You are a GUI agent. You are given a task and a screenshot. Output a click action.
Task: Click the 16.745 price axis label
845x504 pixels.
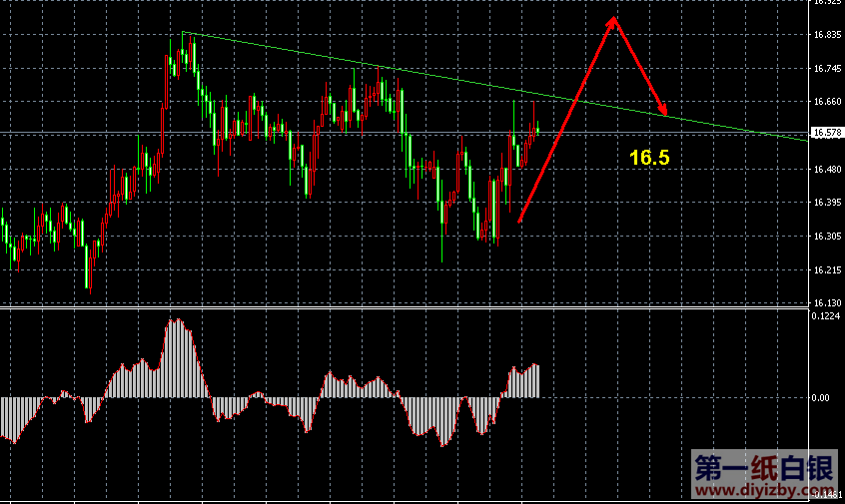click(x=825, y=69)
